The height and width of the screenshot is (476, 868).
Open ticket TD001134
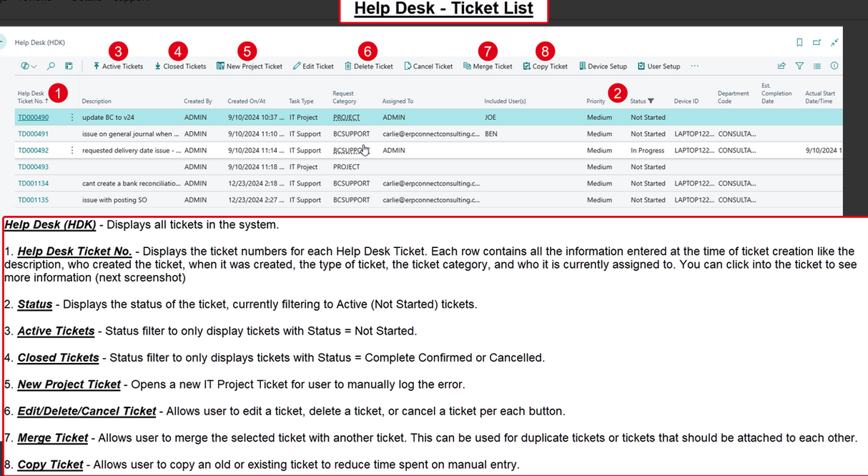coord(33,184)
